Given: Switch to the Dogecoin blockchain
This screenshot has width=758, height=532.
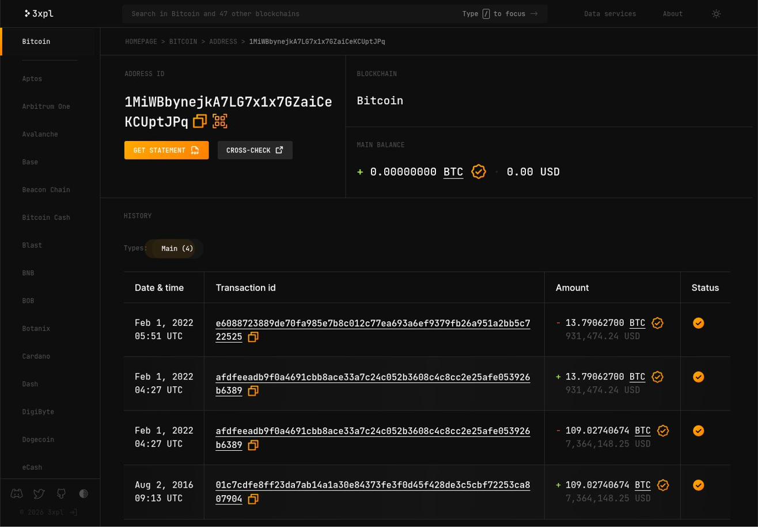Looking at the screenshot, I should click(x=37, y=439).
